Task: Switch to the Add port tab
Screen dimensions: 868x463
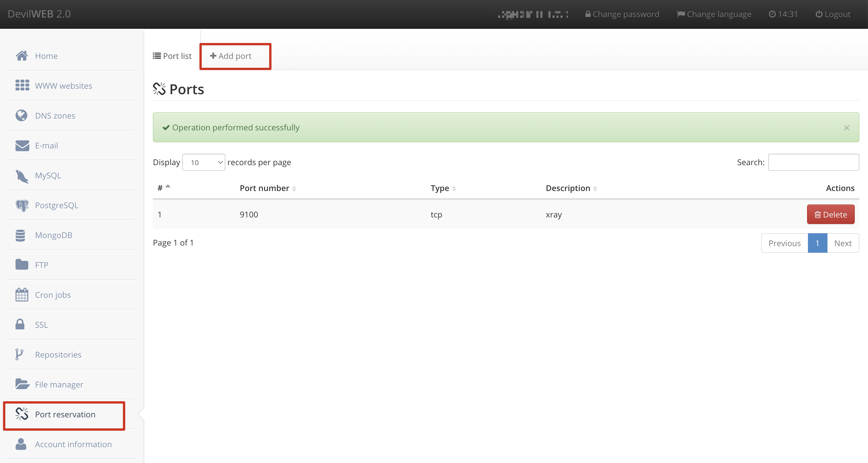Action: pyautogui.click(x=231, y=56)
